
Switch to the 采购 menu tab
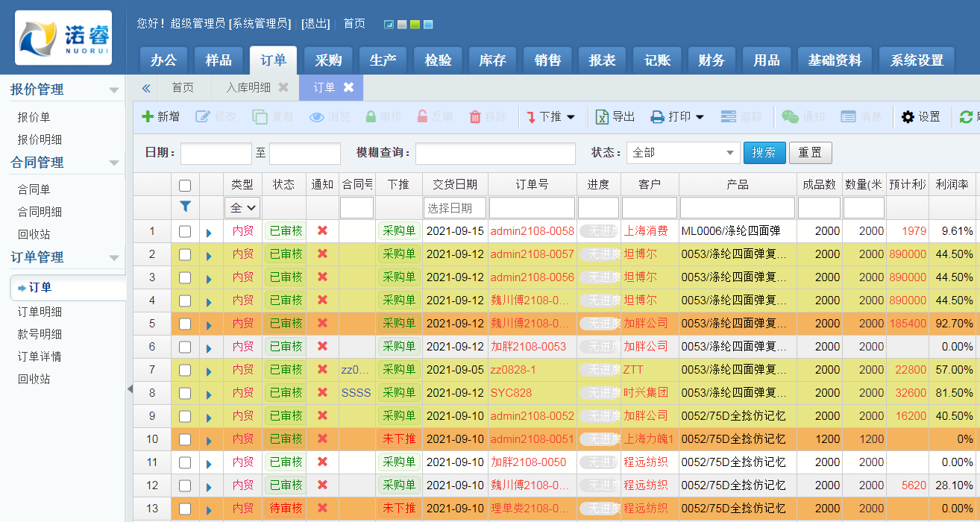[328, 60]
